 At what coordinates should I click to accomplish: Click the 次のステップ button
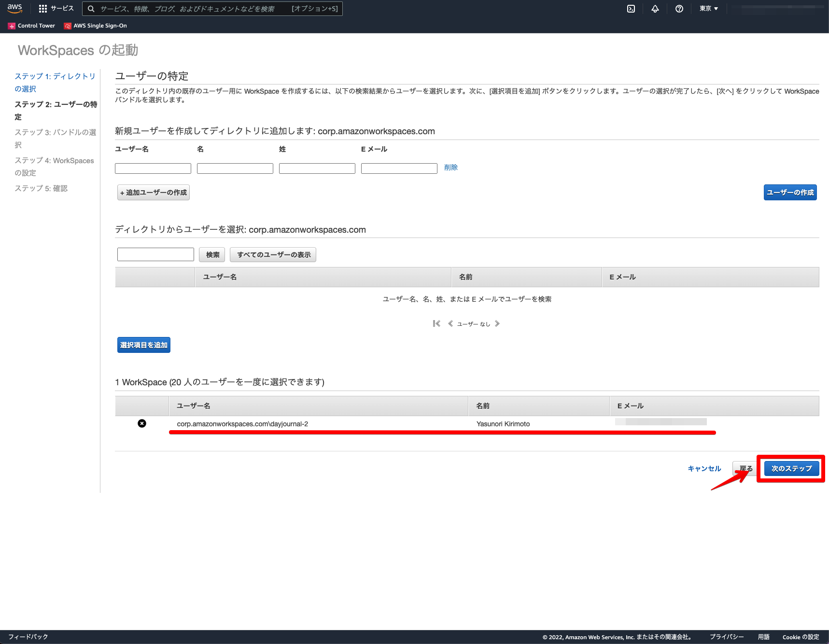click(792, 469)
